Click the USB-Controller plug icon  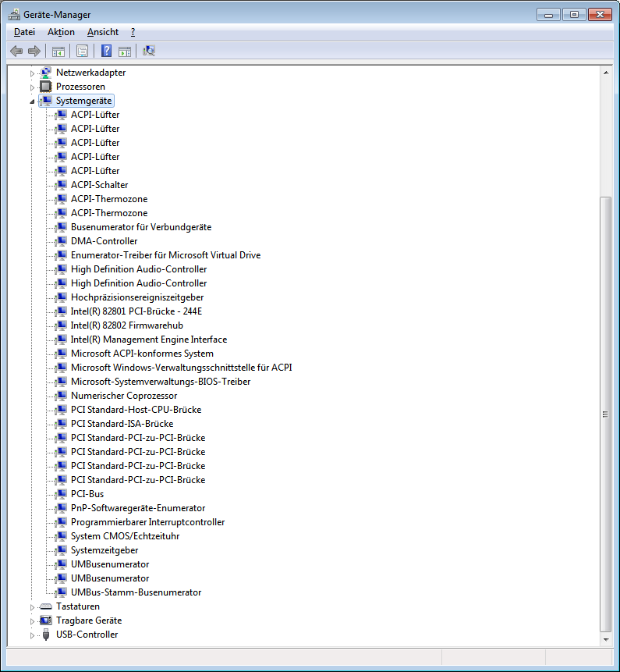pos(46,635)
